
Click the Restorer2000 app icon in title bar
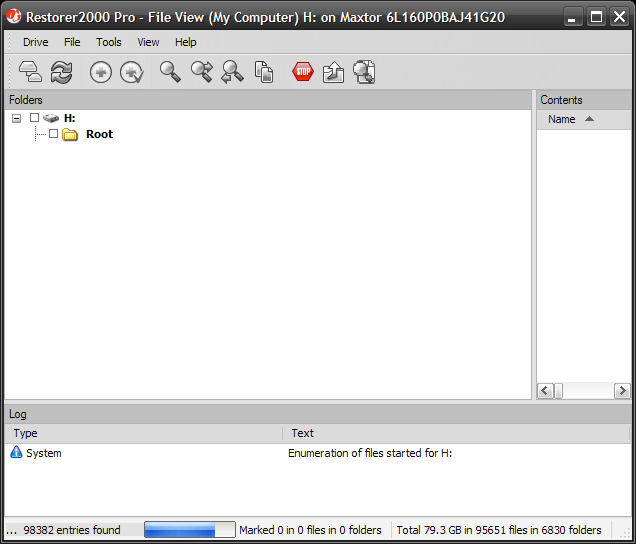click(14, 16)
